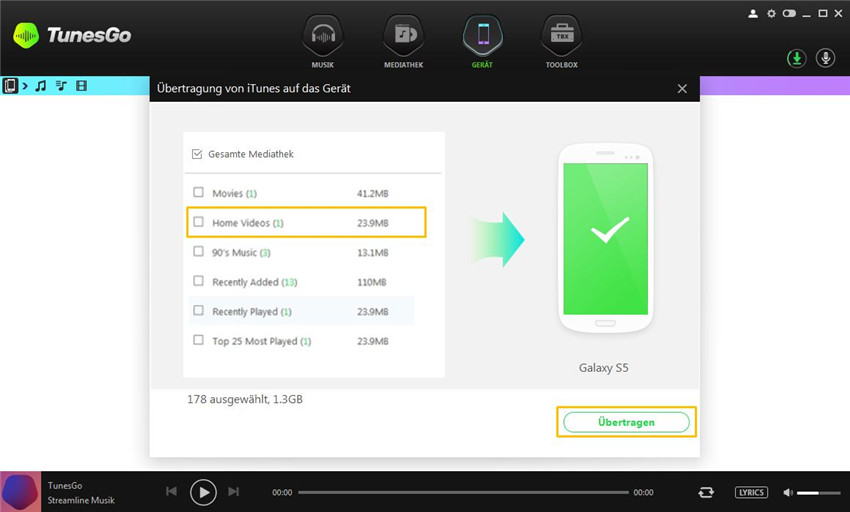Click '178 ausgewählt, 1.3GB' status text
Viewport: 850px width, 512px height.
pos(245,400)
